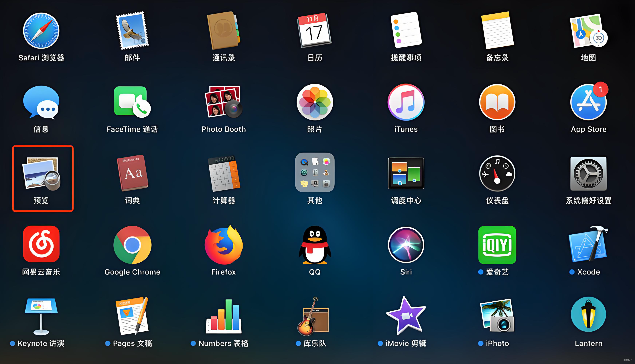The height and width of the screenshot is (364, 635).
Task: Open the Safari browser app
Action: [x=41, y=31]
